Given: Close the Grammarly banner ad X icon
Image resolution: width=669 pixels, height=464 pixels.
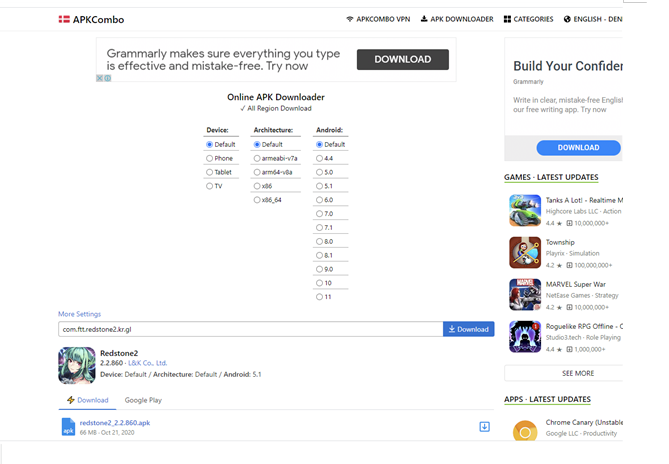Looking at the screenshot, I should [x=99, y=78].
